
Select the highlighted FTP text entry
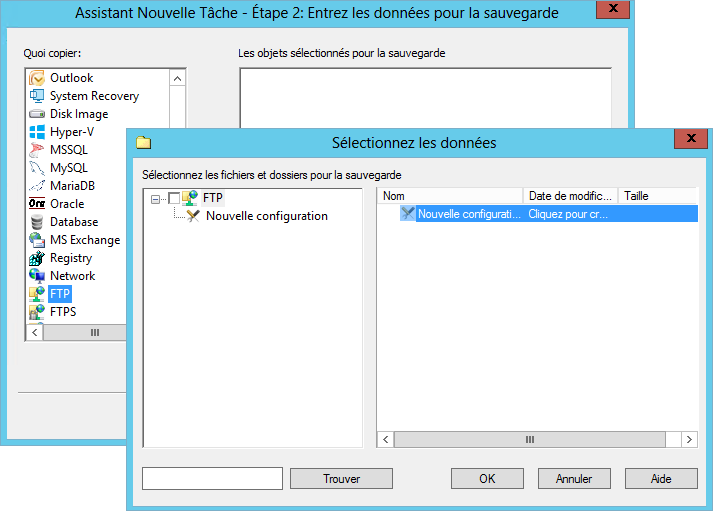click(x=60, y=294)
